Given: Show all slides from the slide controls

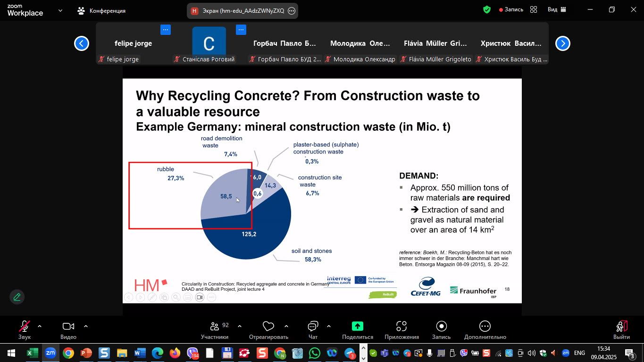Looking at the screenshot, I should [x=164, y=297].
